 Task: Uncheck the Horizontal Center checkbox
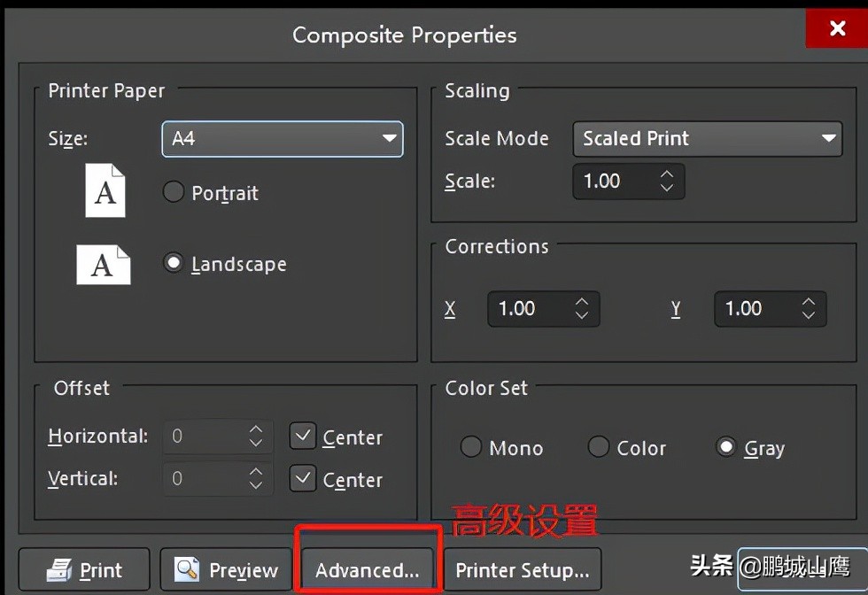click(x=302, y=436)
